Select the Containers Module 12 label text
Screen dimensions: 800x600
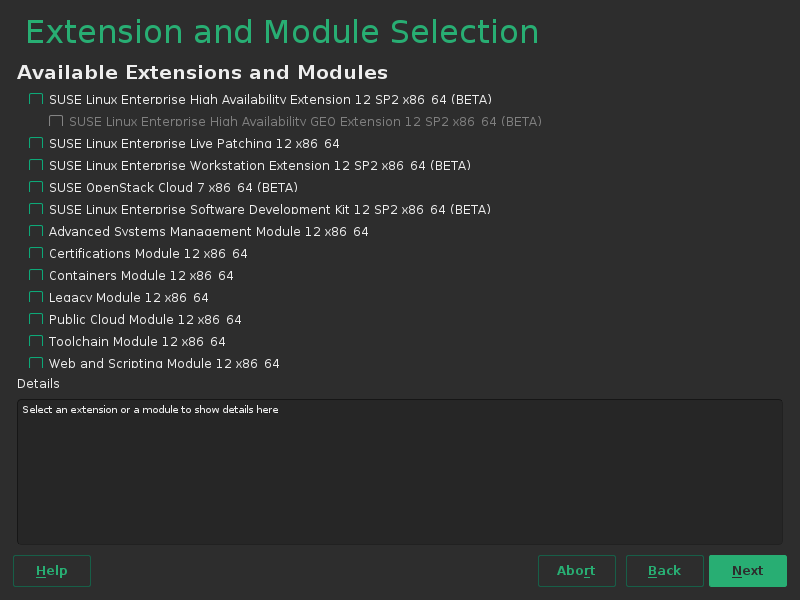pos(141,276)
